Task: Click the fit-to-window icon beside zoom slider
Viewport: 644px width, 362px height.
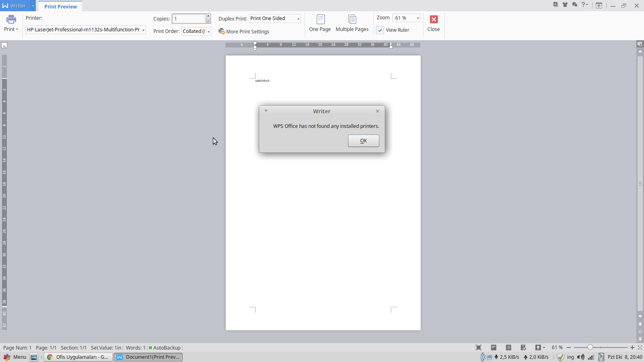Action: tap(640, 348)
